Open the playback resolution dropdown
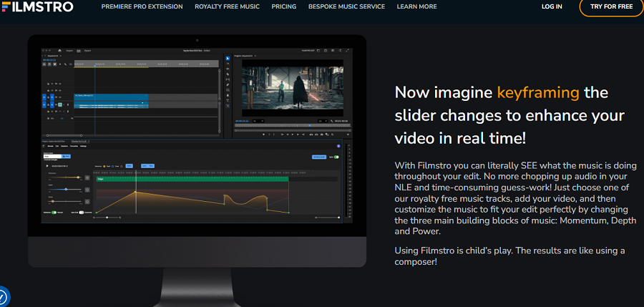Viewport: 644px width, 307px height. point(323,121)
